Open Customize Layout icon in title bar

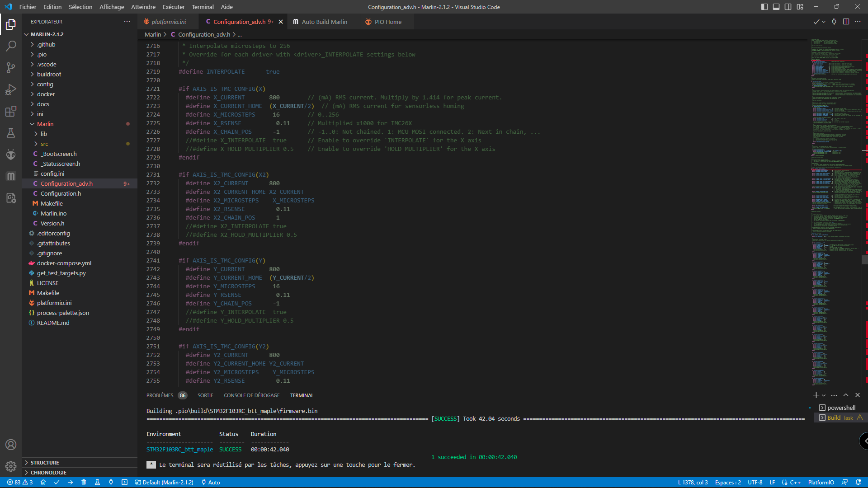[x=800, y=7]
